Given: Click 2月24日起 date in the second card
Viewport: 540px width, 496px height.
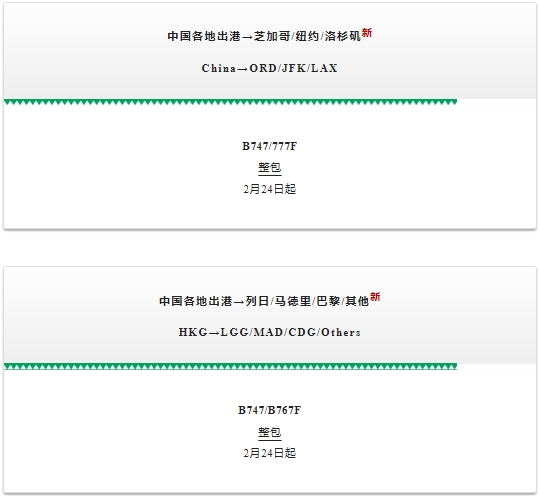Looking at the screenshot, I should [x=270, y=453].
